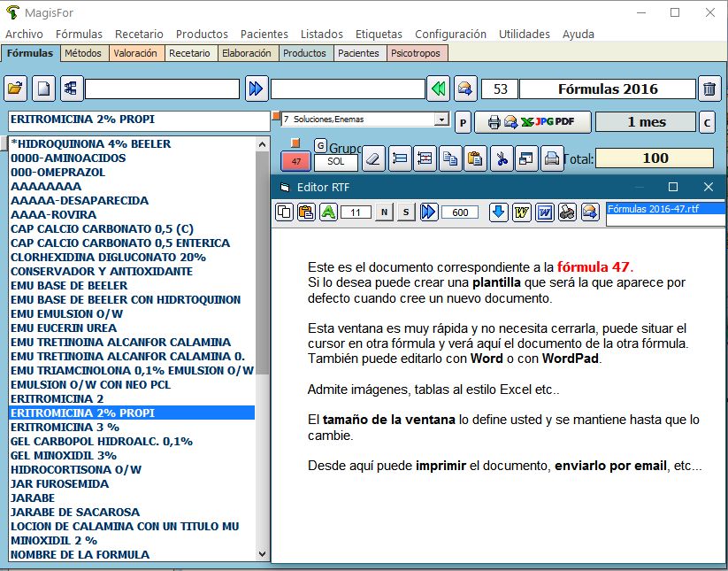Screen dimensions: 728x571
Task: Click the print/Excel/JPG/PDF export button
Action: point(532,121)
